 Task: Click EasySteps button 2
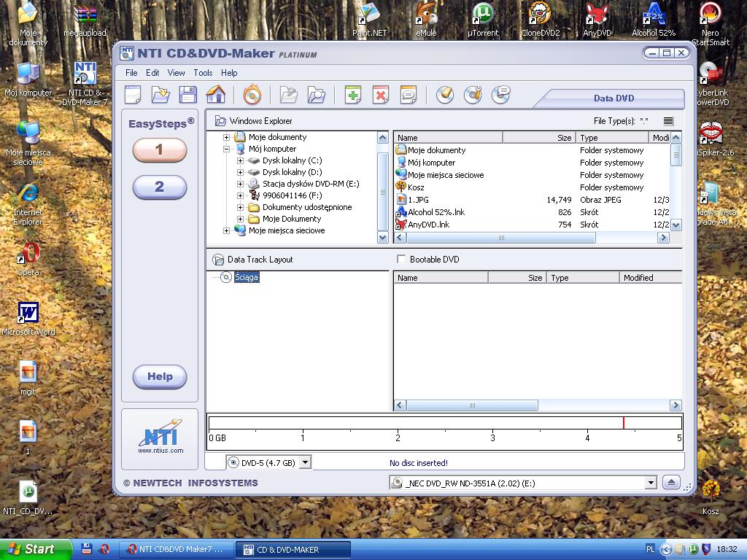click(x=160, y=187)
